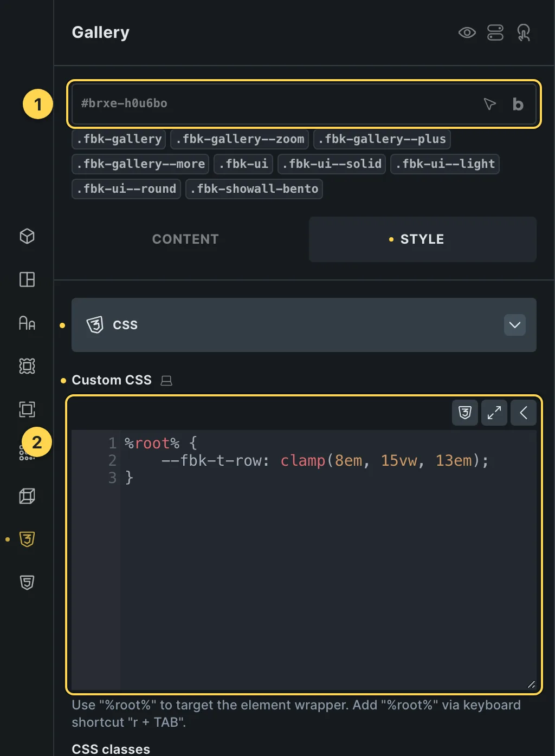Open the conditions toggle-stack icon in header

(x=495, y=32)
